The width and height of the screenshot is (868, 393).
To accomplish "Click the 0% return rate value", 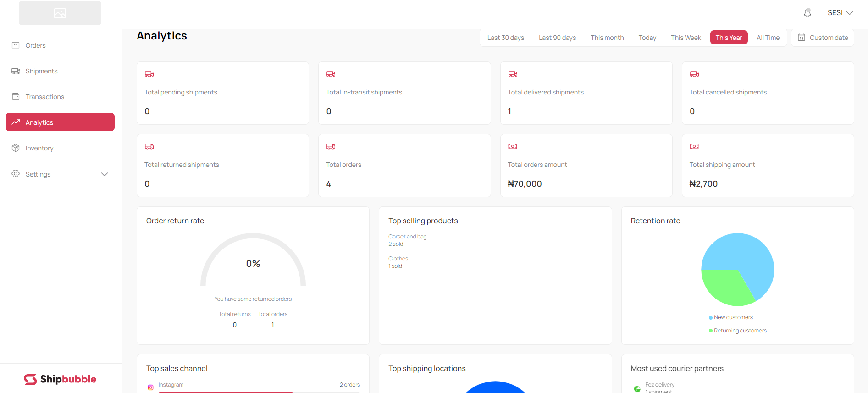I will click(x=253, y=264).
